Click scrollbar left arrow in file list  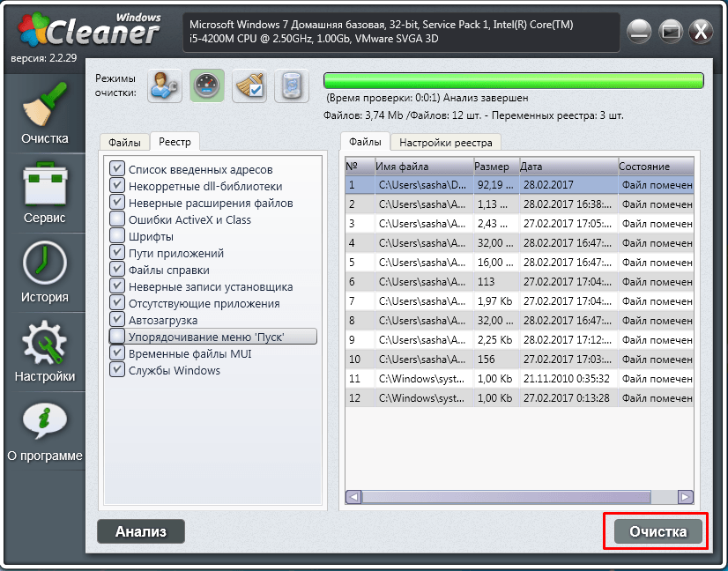pos(353,497)
